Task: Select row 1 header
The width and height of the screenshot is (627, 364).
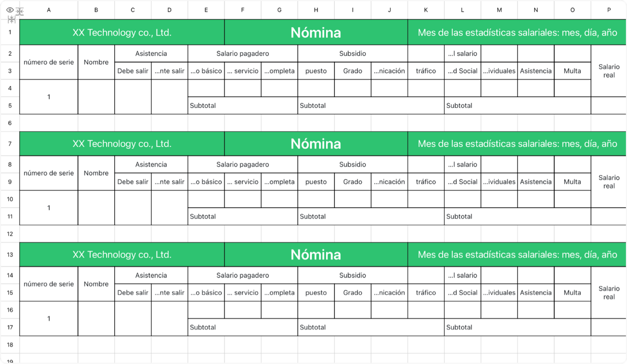Action: 10,32
